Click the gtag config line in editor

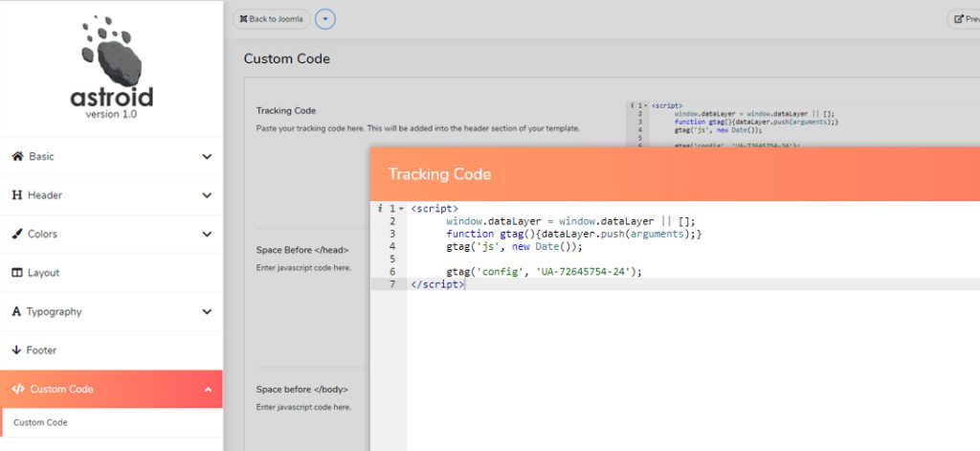coord(545,272)
